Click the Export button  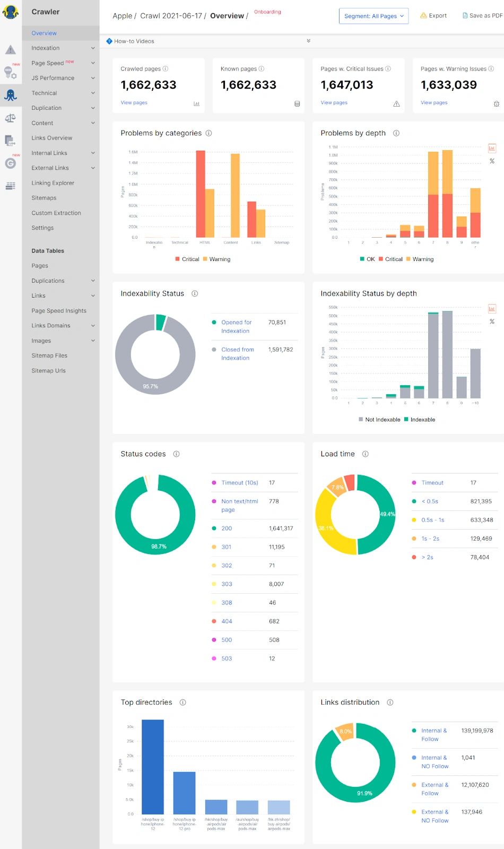tap(433, 16)
